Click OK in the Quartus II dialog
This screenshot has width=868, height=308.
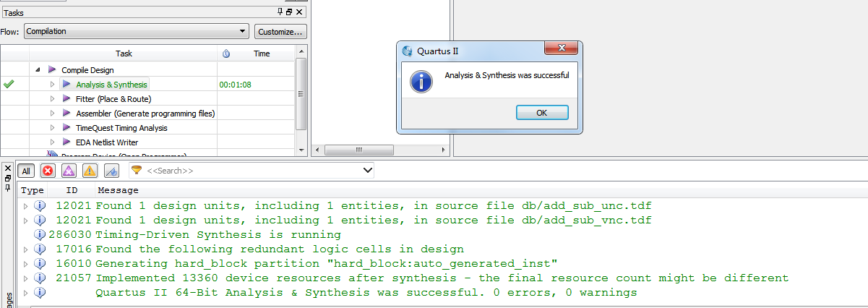point(542,113)
